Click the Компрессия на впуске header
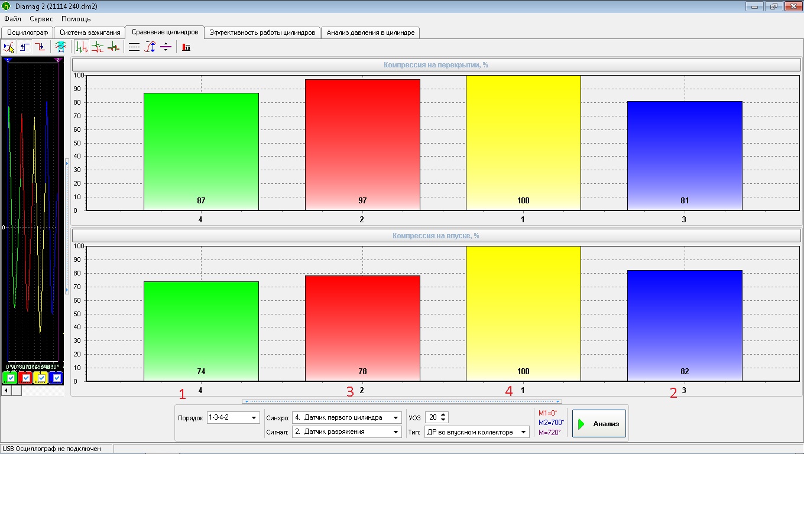804x532 pixels. coord(436,236)
